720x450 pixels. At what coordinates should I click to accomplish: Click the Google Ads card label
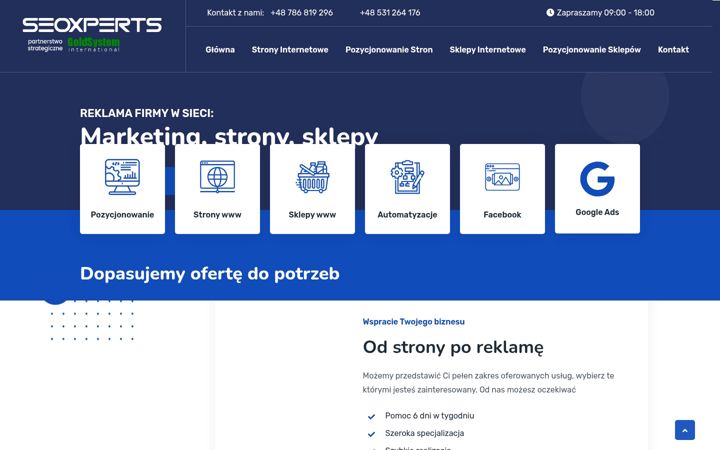tap(597, 212)
